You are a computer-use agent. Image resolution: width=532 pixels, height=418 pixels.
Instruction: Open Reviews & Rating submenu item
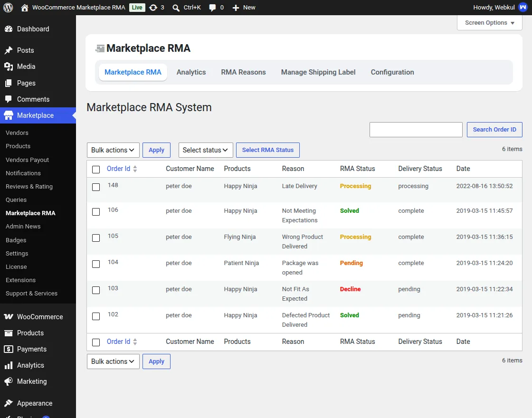click(29, 186)
